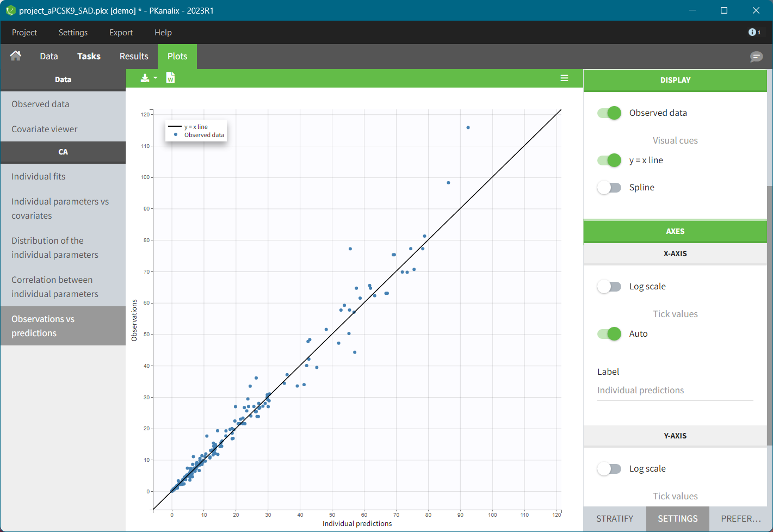Open the Individual fits plot
Image resolution: width=773 pixels, height=532 pixels.
39,177
